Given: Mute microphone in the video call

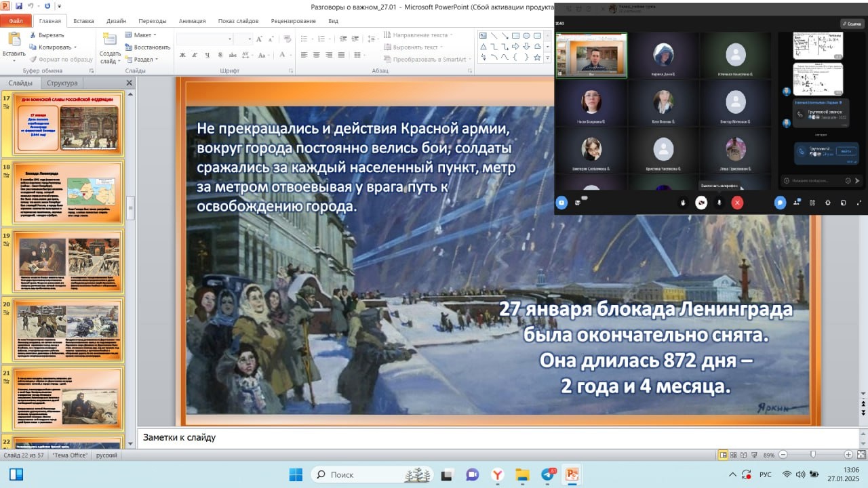Looking at the screenshot, I should tap(719, 202).
